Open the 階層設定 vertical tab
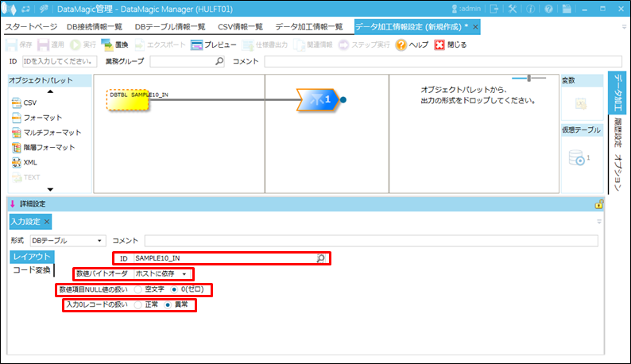 [617, 133]
